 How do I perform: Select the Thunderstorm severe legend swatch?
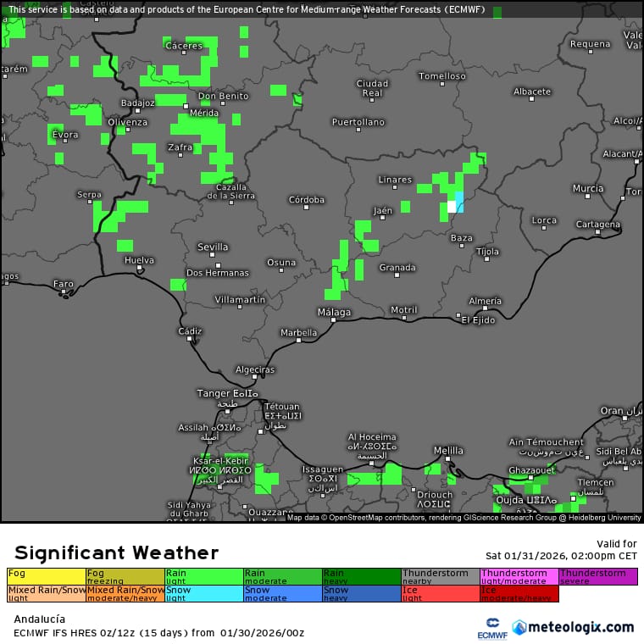click(597, 576)
